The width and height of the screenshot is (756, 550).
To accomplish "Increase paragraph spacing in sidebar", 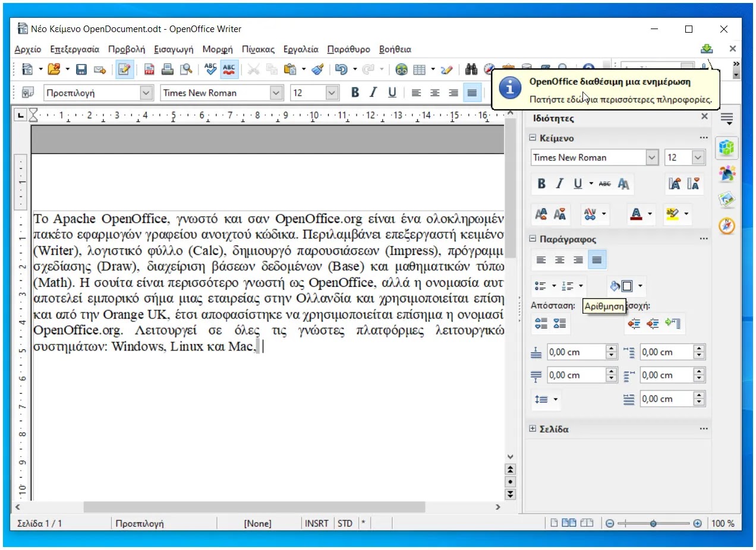I will 541,324.
